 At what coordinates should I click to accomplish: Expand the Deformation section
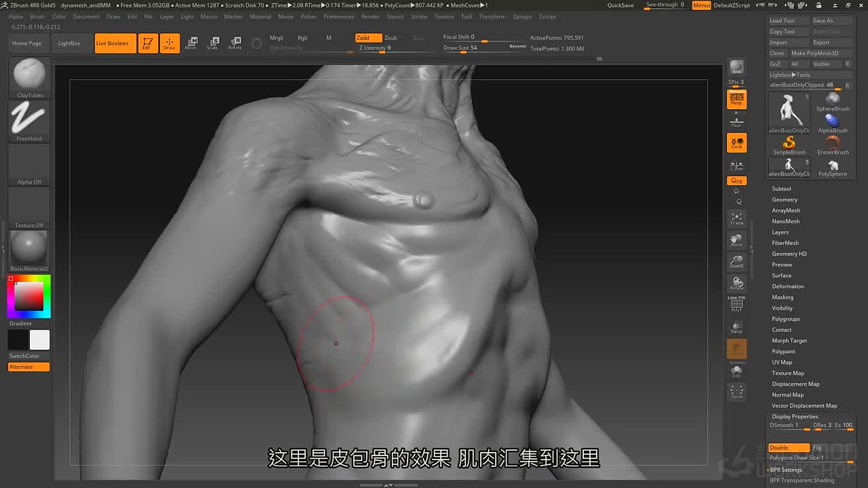(x=788, y=286)
